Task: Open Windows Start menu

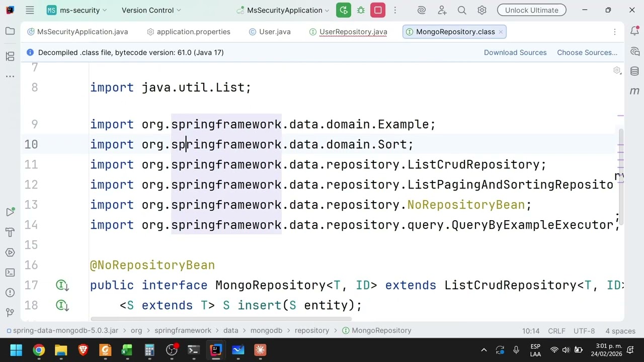Action: coord(16,350)
